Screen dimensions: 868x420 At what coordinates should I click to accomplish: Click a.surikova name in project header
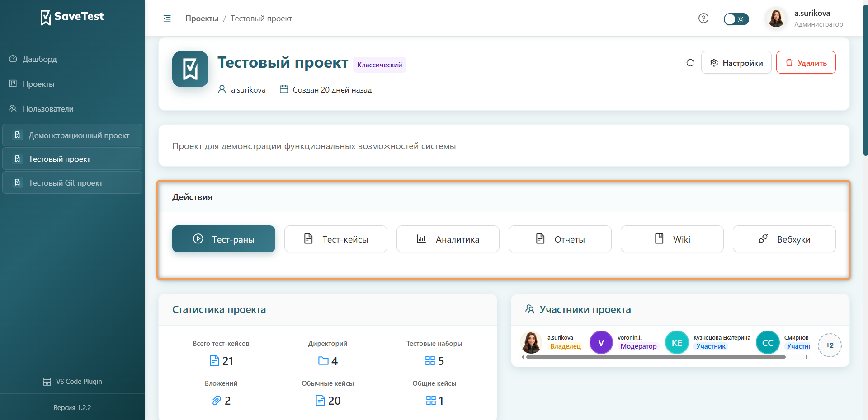(x=248, y=90)
